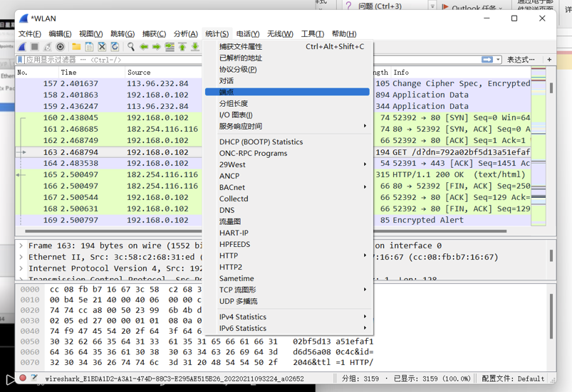572x392 pixels.
Task: Open the 帮助 menu
Action: [x=344, y=34]
